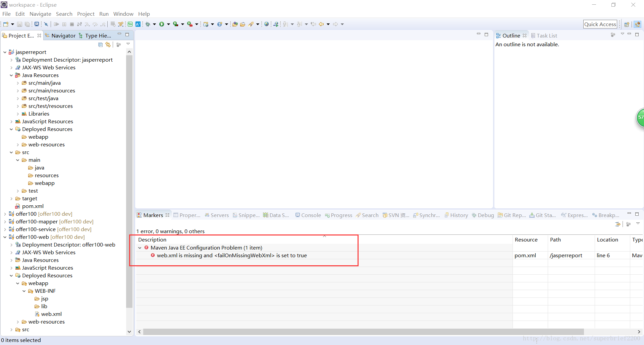Switch to the History tab

pos(456,215)
